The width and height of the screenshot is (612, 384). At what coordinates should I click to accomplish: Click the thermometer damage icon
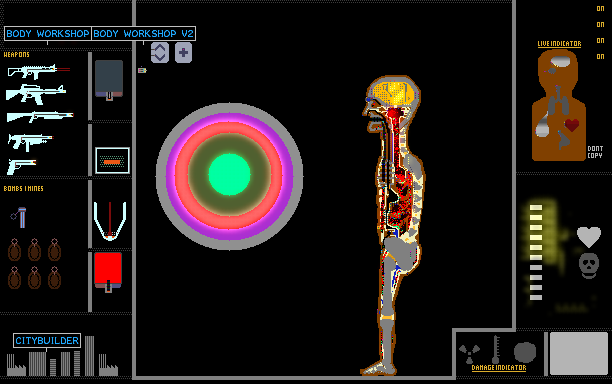tap(496, 349)
